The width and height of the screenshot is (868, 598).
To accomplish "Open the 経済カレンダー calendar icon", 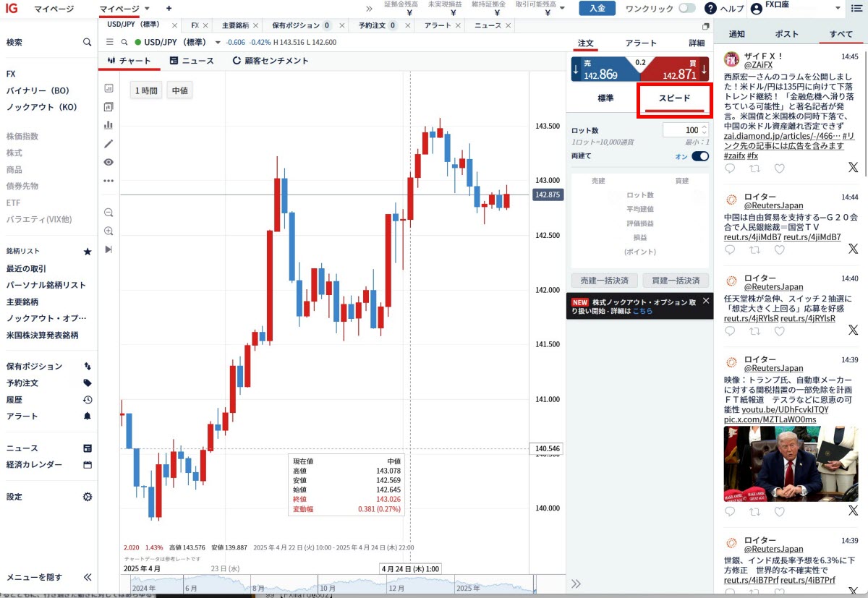I will pyautogui.click(x=88, y=465).
